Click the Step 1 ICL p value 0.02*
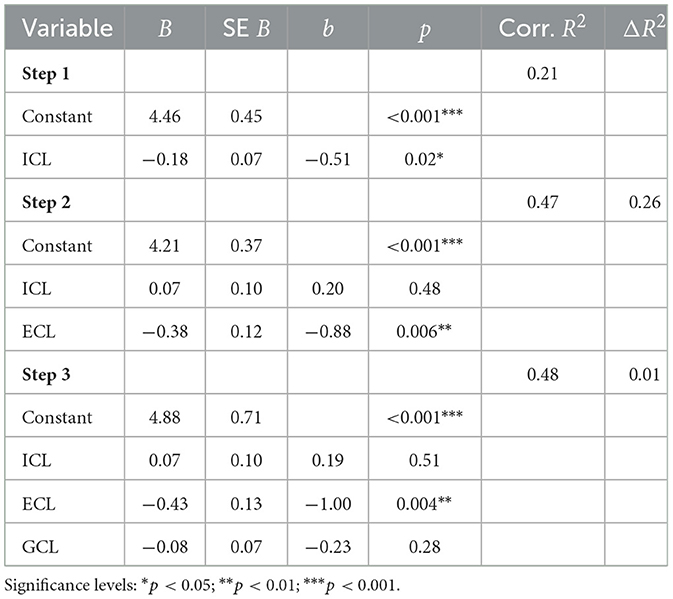Viewport: 673px width, 599px height. point(424,159)
